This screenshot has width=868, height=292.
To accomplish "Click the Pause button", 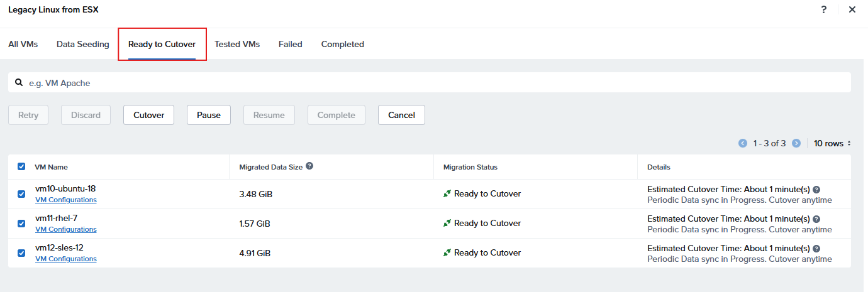I will pos(209,115).
